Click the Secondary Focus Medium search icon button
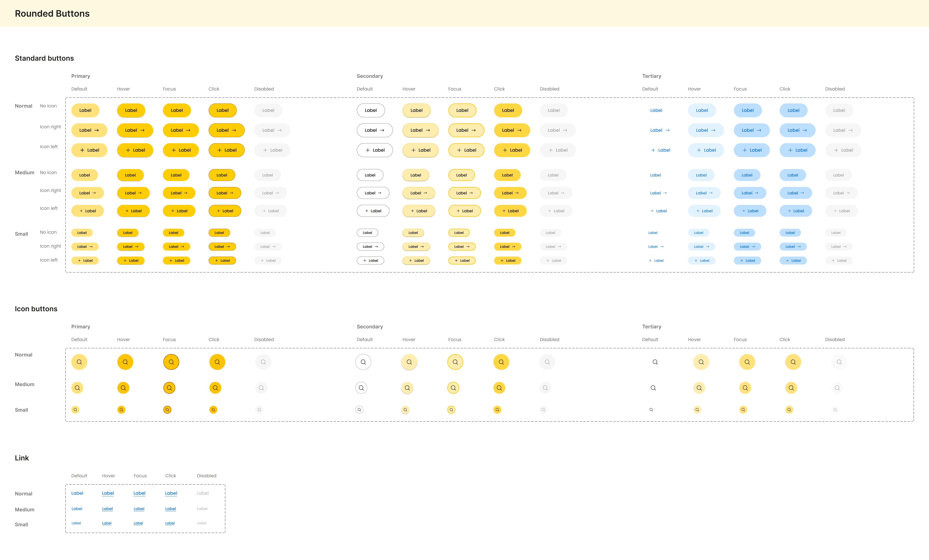The height and width of the screenshot is (560, 929). 453,388
